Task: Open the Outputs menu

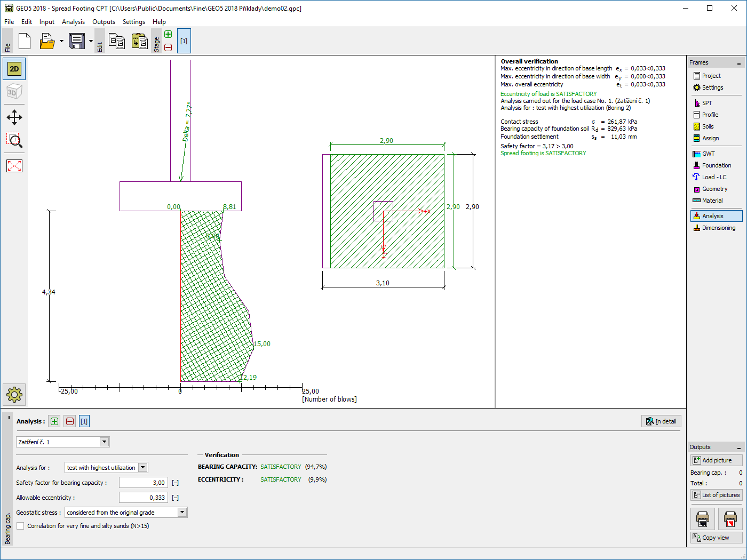Action: coord(104,22)
